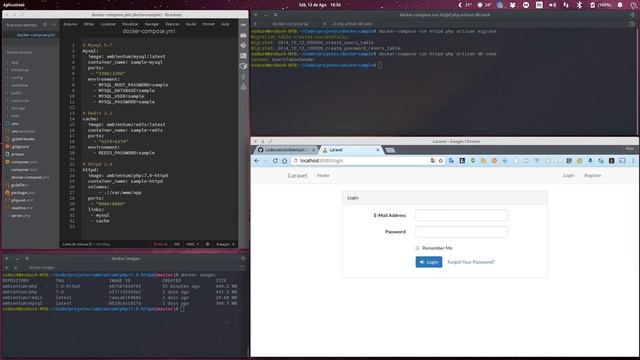Click the Forgot Your Password? link

471,262
